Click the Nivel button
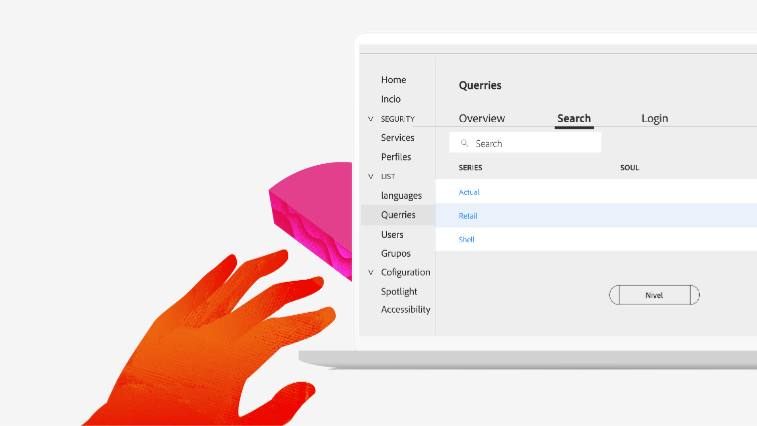 (654, 295)
